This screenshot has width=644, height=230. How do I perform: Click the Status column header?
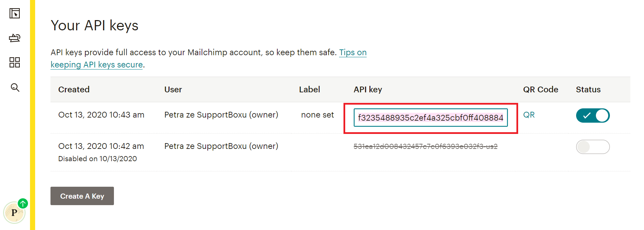click(588, 90)
